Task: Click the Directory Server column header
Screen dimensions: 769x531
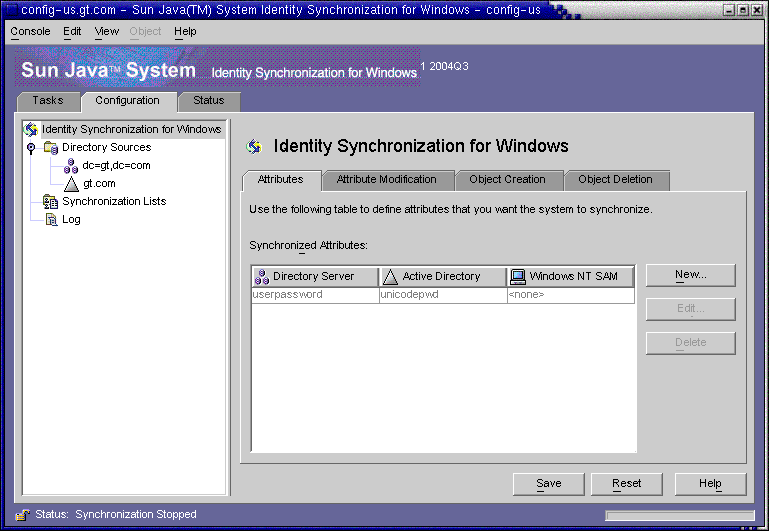Action: (315, 277)
